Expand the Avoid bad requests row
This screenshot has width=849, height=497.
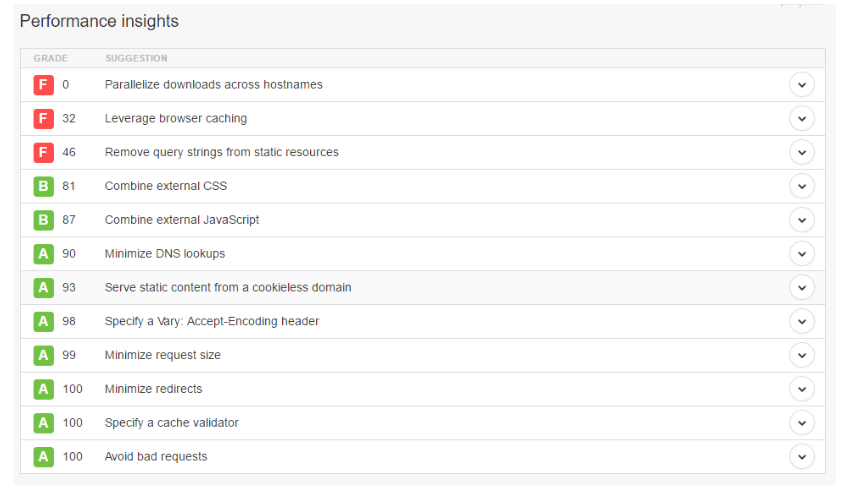pyautogui.click(x=801, y=457)
